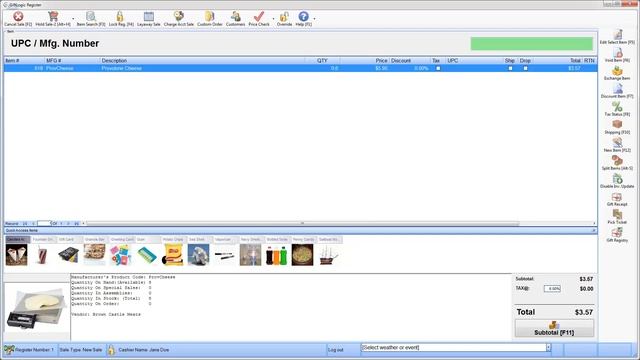Pick the sailboat model thumbnail
The image size is (640, 360).
(x=329, y=255)
